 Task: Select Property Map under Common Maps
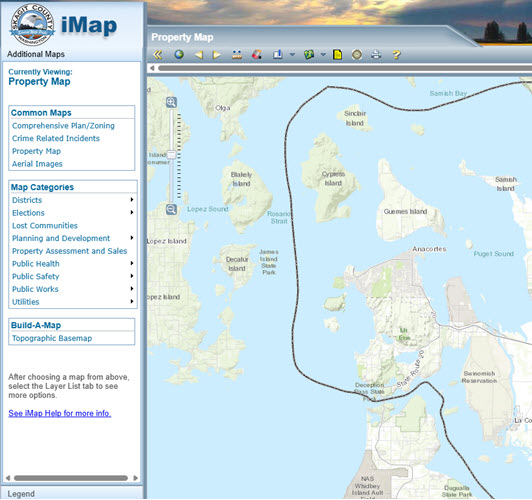tap(37, 151)
